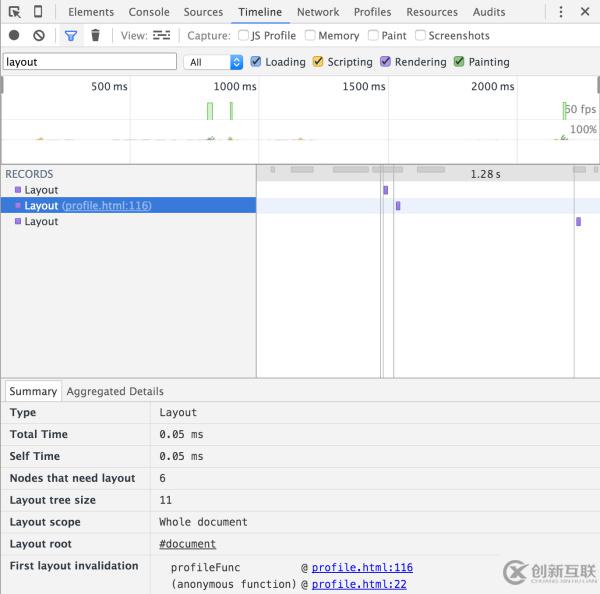The width and height of the screenshot is (600, 594).
Task: Uncheck the Painting filter
Action: (x=459, y=62)
